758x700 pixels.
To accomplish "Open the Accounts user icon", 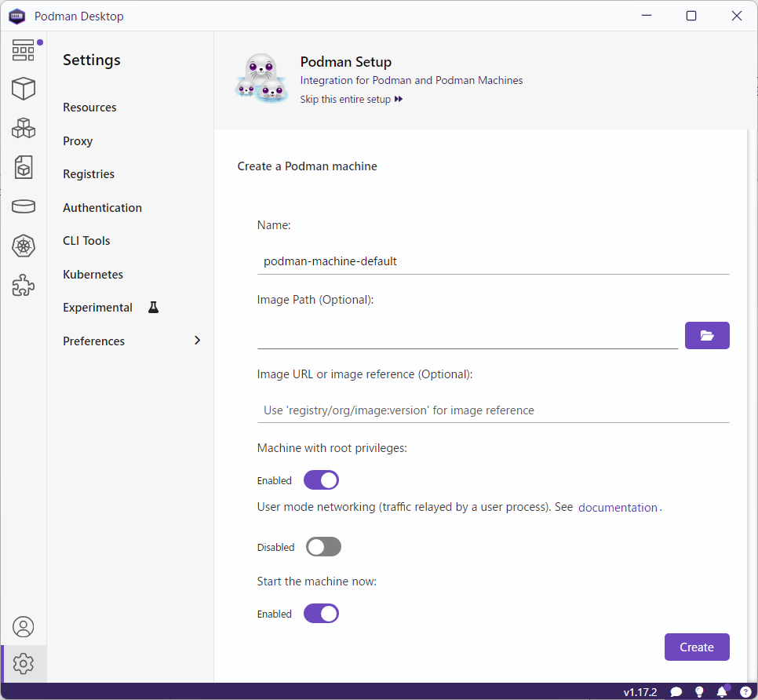I will pos(24,627).
